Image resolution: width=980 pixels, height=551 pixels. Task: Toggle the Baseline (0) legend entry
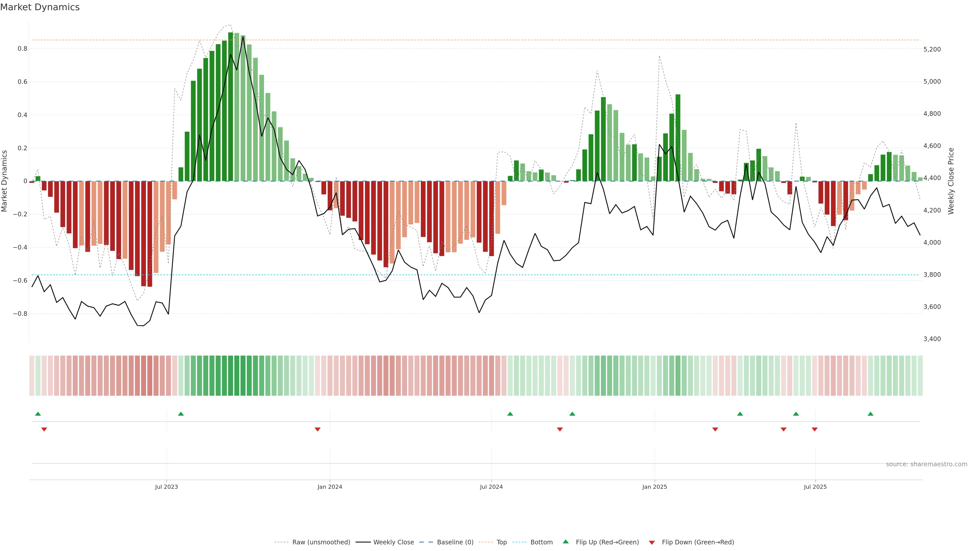click(455, 542)
